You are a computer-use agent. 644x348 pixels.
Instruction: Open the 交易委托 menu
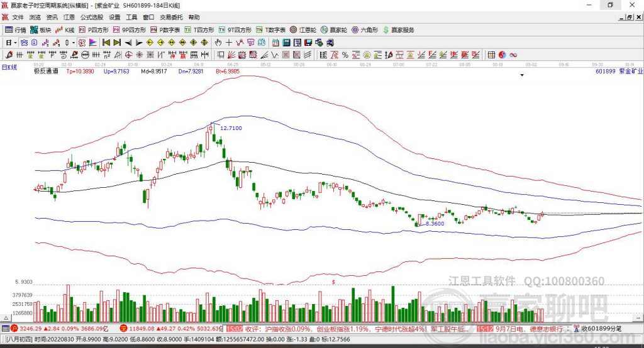tap(171, 17)
